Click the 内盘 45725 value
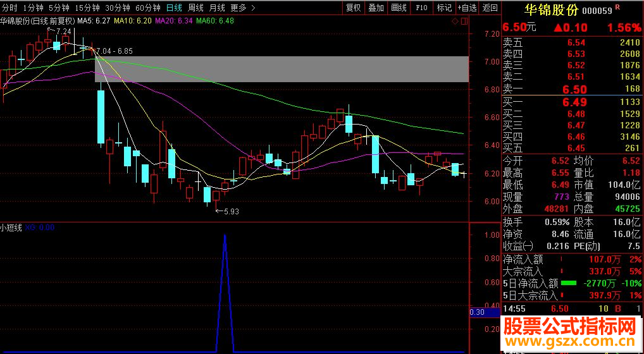Screen dimensions: 644x354 pyautogui.click(x=628, y=209)
